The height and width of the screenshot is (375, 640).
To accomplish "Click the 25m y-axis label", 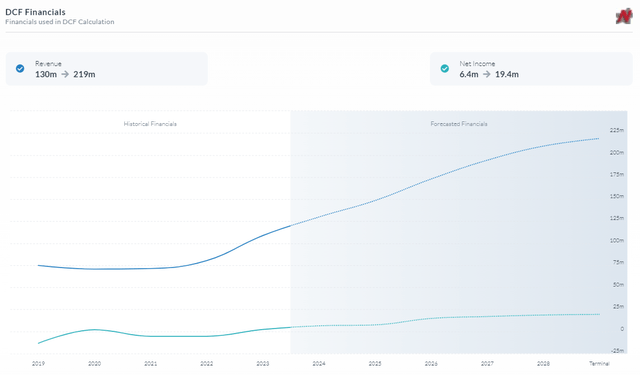I will pos(618,306).
